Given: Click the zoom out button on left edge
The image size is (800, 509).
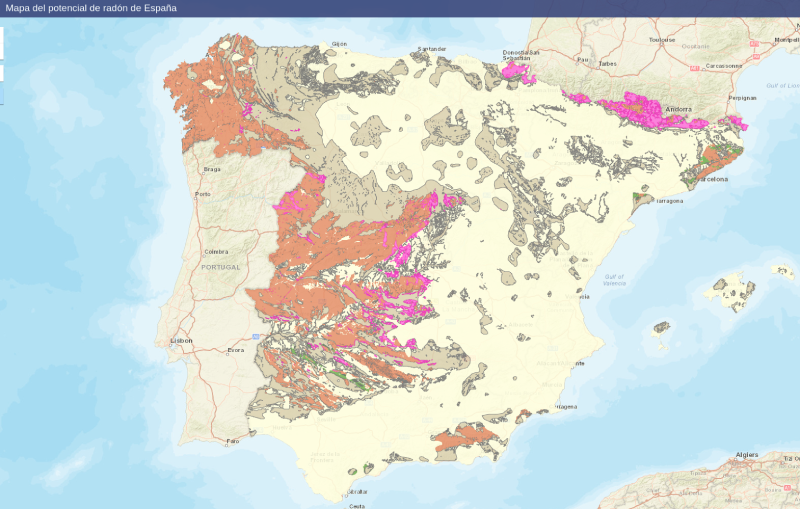Looking at the screenshot, I should [x=1, y=50].
